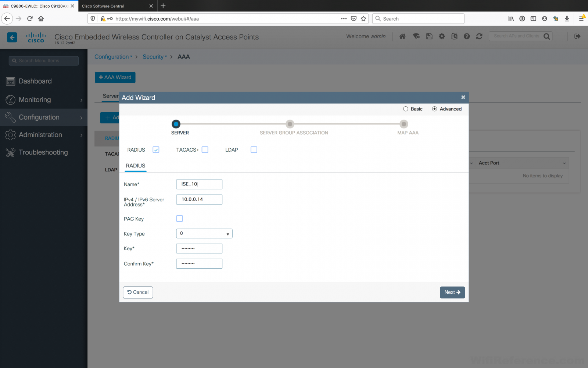Select the Basic radio button
This screenshot has height=368, width=588.
pos(406,109)
